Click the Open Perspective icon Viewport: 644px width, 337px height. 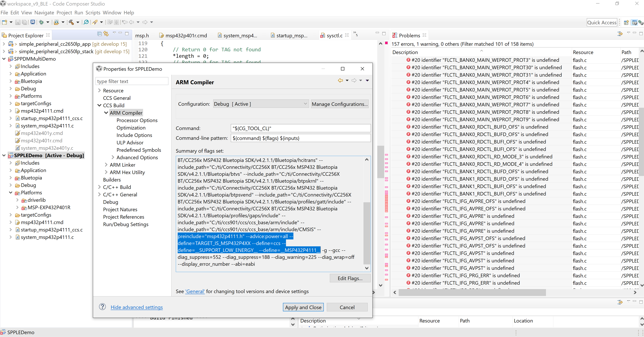tap(626, 23)
